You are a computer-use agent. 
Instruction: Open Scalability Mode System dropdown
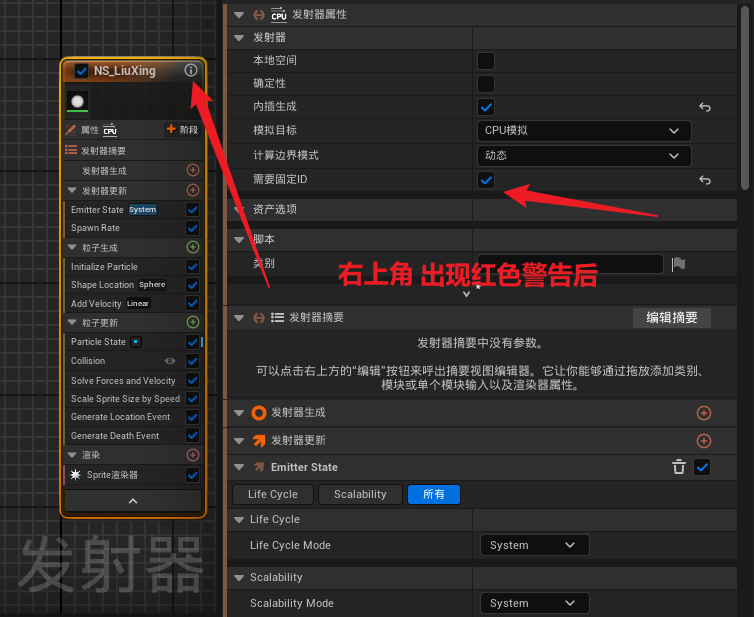(534, 603)
